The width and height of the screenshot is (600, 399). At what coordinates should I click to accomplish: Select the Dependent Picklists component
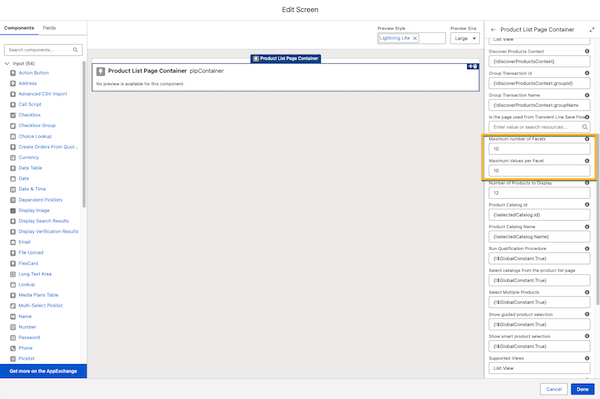(x=41, y=200)
